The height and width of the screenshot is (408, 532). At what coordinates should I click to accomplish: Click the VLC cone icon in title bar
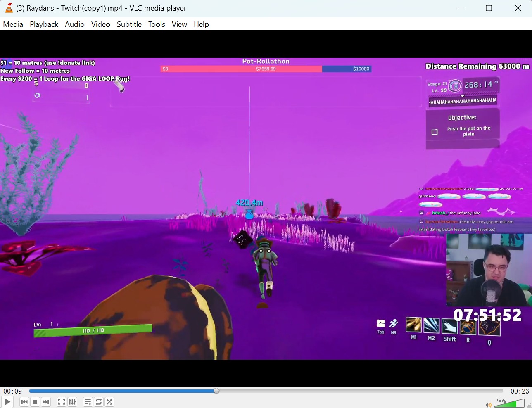pyautogui.click(x=9, y=8)
